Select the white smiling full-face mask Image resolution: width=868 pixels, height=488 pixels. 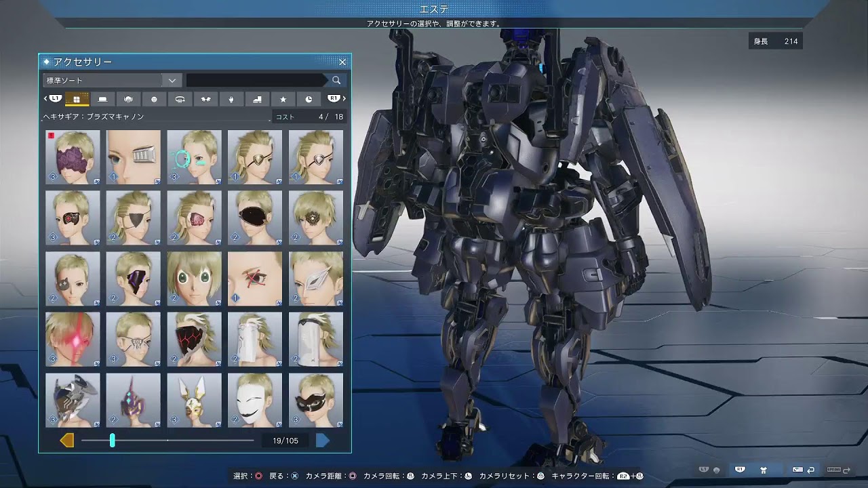[255, 400]
